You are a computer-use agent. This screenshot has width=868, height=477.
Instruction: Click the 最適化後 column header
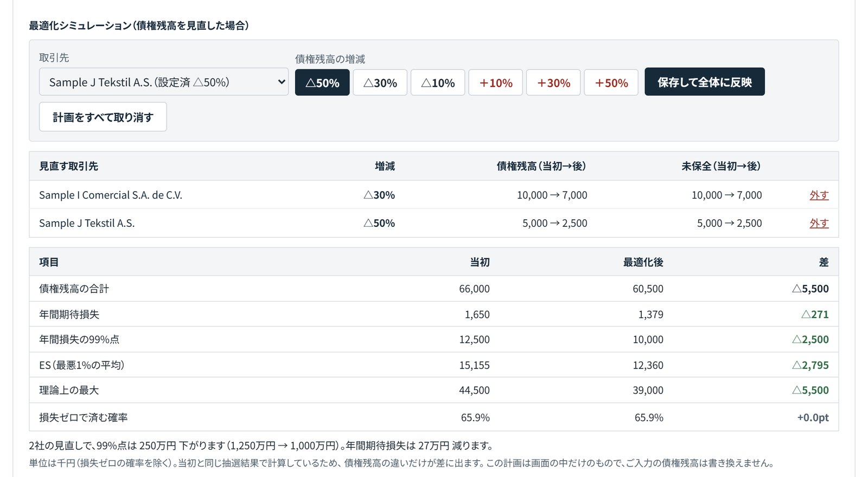coord(643,262)
